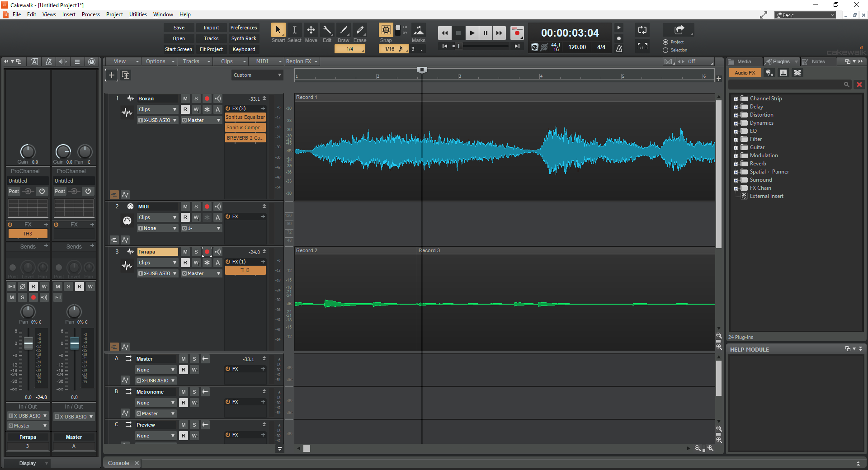
Task: Click the Fit Project button
Action: [211, 49]
